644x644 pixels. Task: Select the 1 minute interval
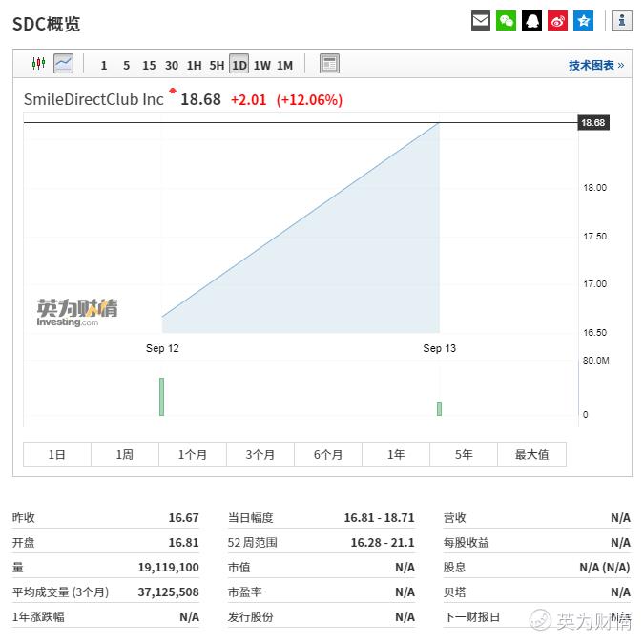[104, 65]
